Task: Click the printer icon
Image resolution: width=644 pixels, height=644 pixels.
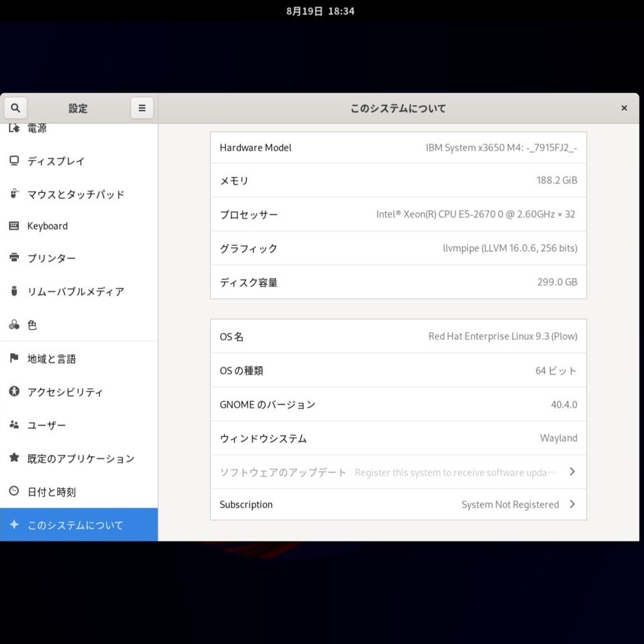Action: coord(14,258)
